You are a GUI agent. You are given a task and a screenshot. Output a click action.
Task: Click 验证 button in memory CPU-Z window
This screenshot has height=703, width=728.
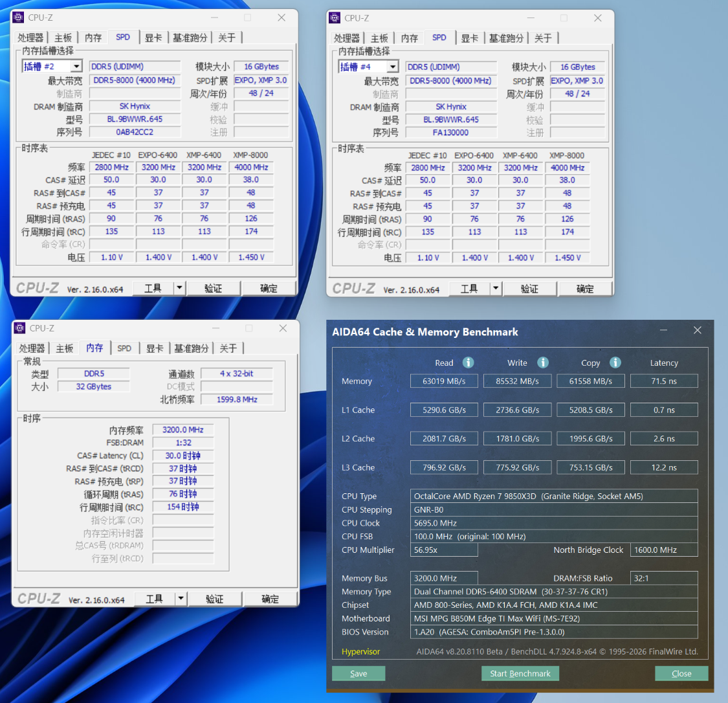pos(214,599)
